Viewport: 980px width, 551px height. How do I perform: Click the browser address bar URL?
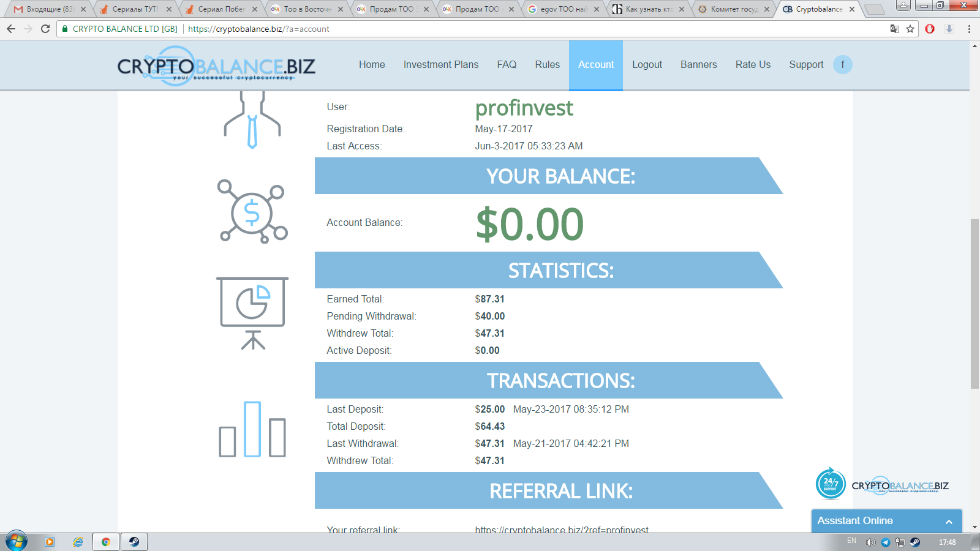coord(258,29)
